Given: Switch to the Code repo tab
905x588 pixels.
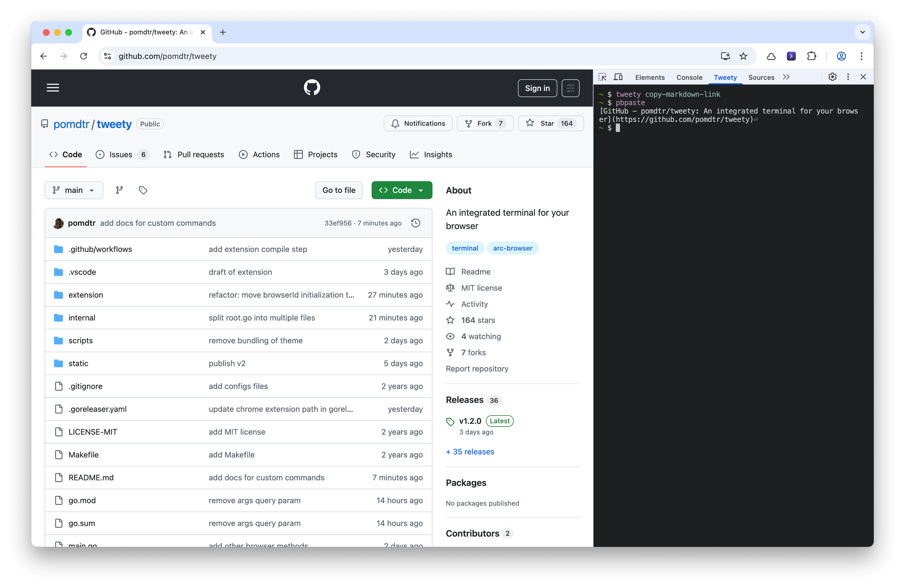Looking at the screenshot, I should [66, 155].
